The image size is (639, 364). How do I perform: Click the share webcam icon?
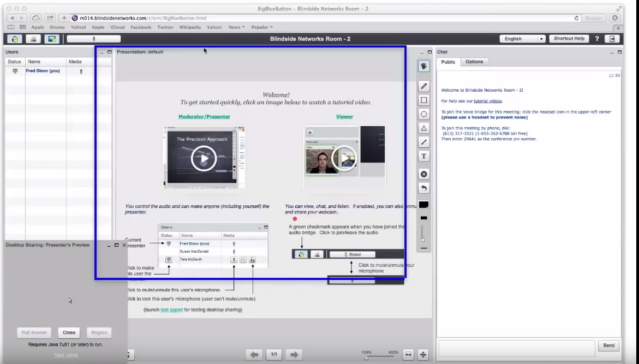coord(33,39)
